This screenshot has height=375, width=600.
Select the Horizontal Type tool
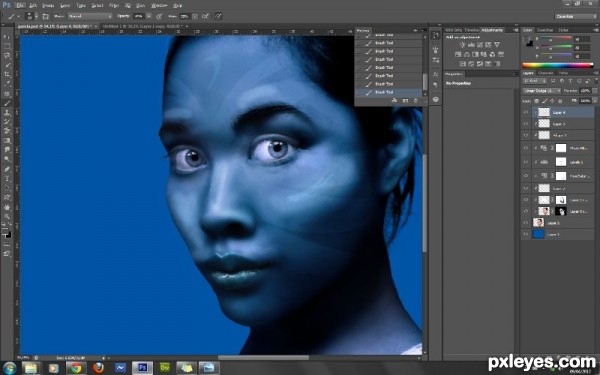[7, 179]
